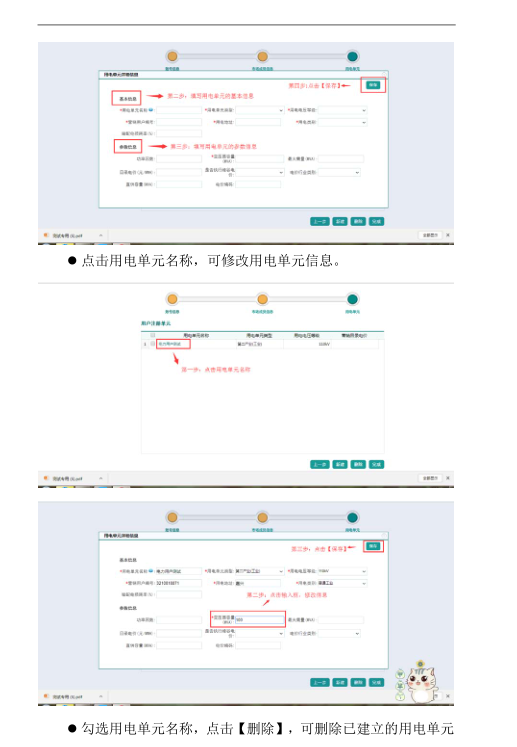The image size is (517, 747).
Task: Click the first orange step circle in the middle wizard
Action: pos(172,299)
